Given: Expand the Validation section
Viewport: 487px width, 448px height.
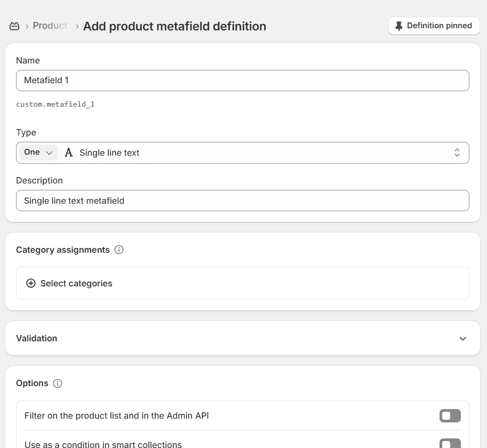Looking at the screenshot, I should (x=464, y=338).
